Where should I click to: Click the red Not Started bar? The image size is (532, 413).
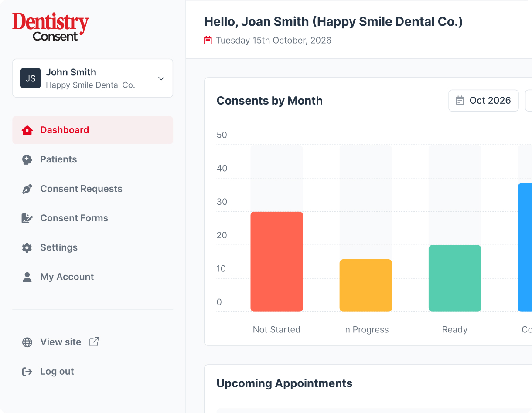tap(276, 261)
